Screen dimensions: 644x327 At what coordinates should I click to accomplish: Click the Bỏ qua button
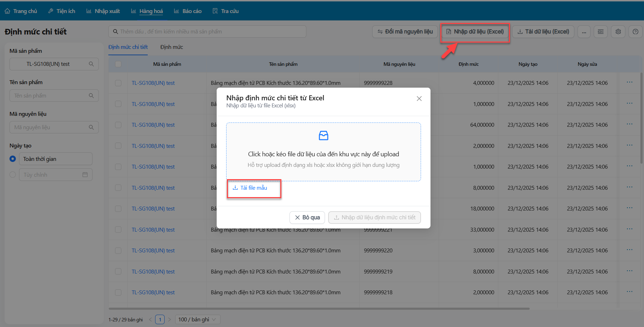307,218
